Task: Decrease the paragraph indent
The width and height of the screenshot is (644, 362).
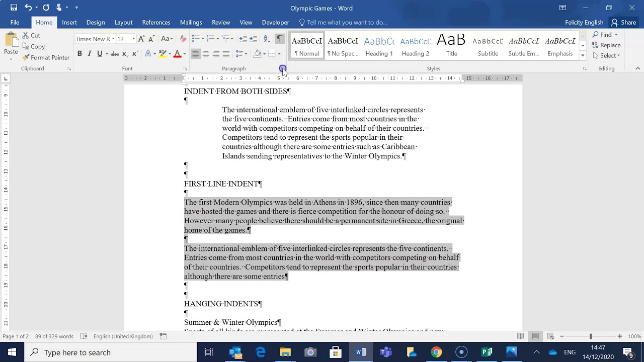Action: point(243,39)
